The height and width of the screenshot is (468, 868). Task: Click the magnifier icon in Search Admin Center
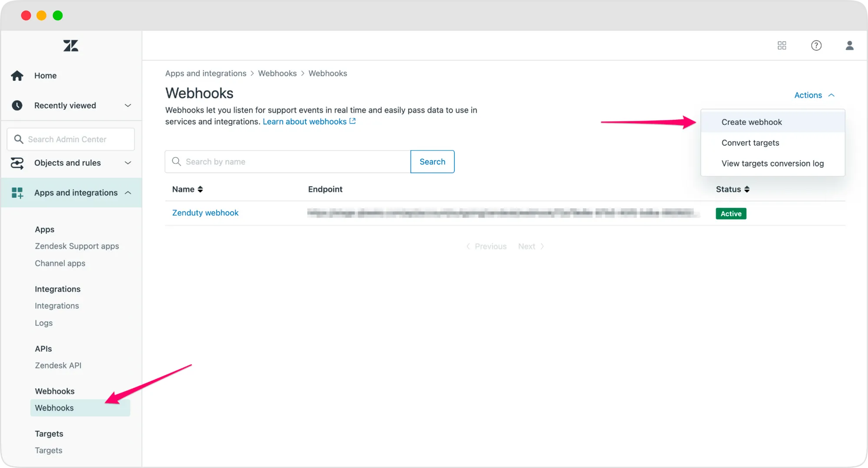click(19, 139)
